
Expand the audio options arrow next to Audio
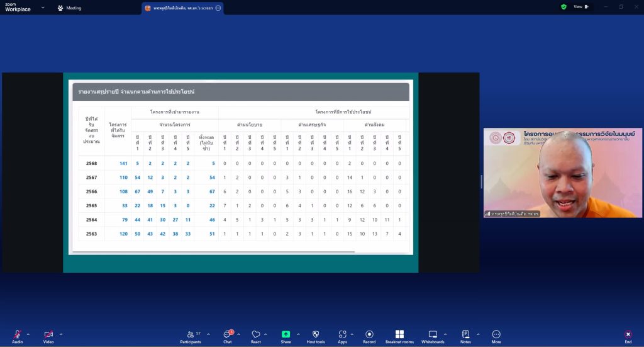[28, 334]
